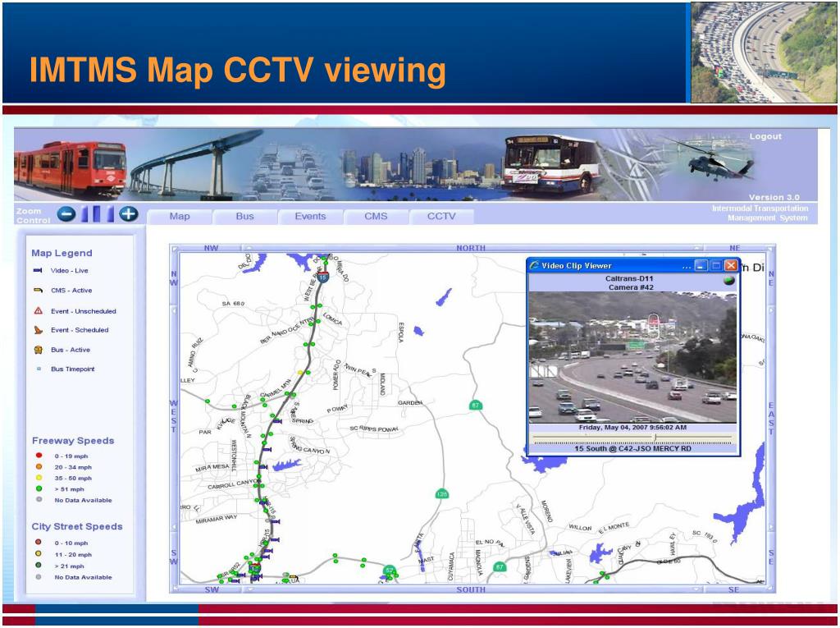
Task: Open camera icon right of MIRAMAR WAY
Action: pos(276,520)
